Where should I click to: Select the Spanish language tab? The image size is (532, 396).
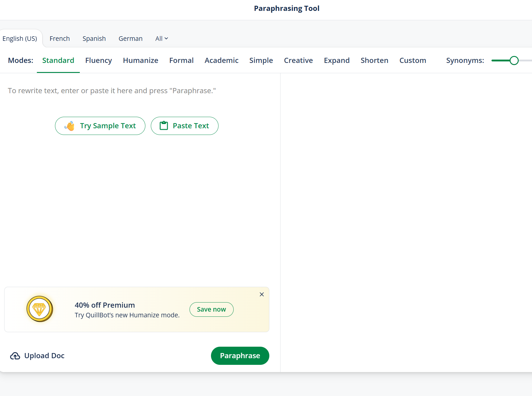[94, 39]
